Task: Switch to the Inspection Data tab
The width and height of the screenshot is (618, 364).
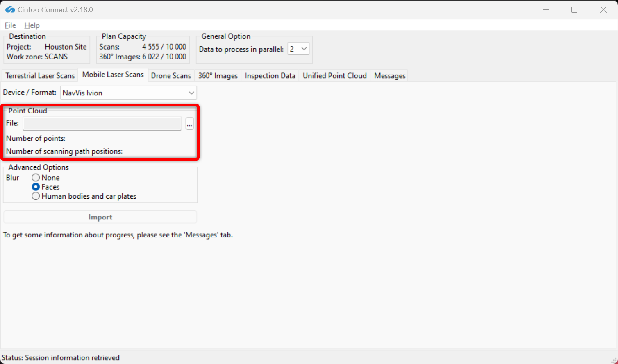Action: [270, 76]
